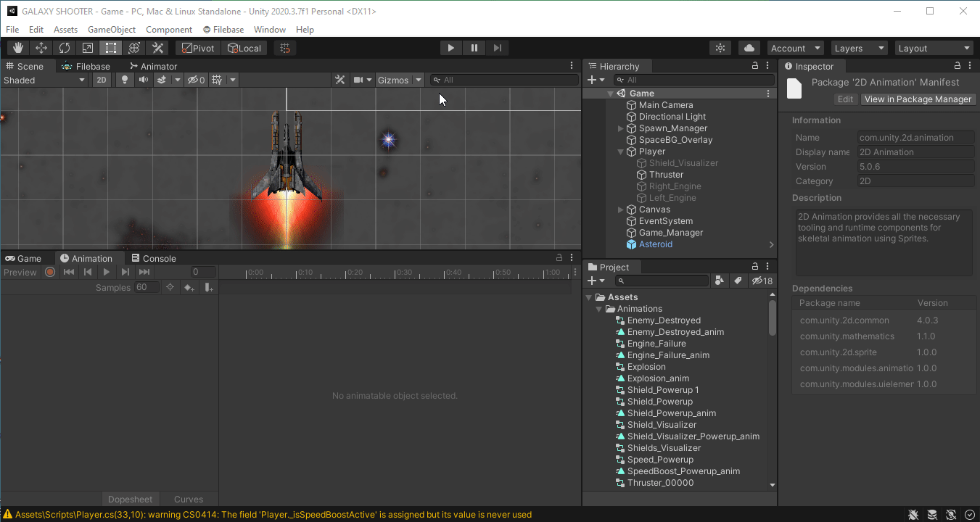Click the Samples value field
This screenshot has width=980, height=522.
pos(146,287)
